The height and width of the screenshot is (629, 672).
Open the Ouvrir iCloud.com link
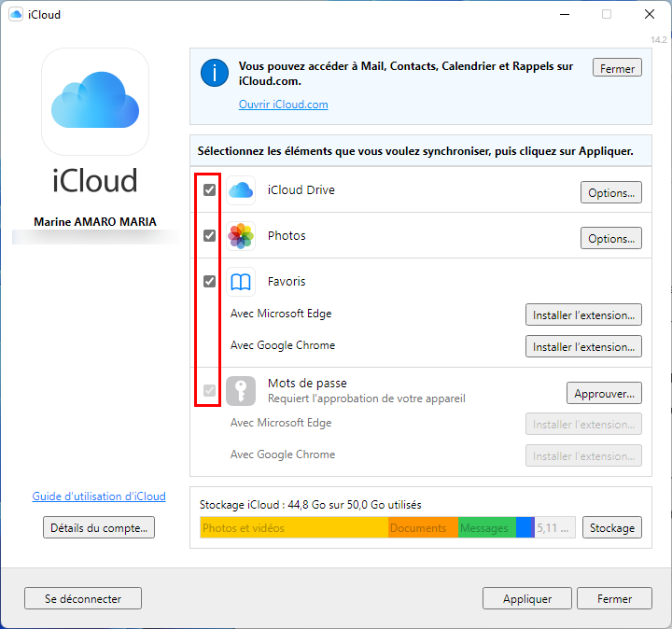click(x=284, y=105)
